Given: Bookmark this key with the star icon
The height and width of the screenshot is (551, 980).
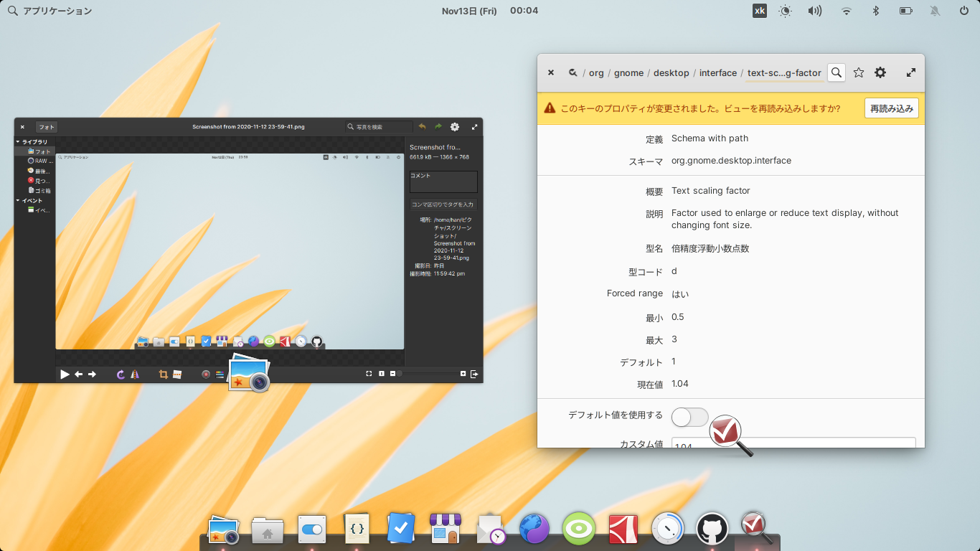Looking at the screenshot, I should click(x=858, y=72).
